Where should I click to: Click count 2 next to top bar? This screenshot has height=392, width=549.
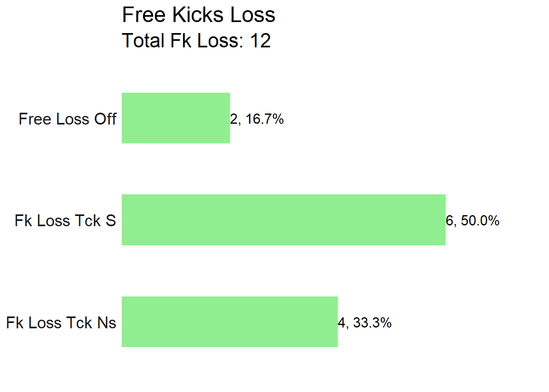234,119
